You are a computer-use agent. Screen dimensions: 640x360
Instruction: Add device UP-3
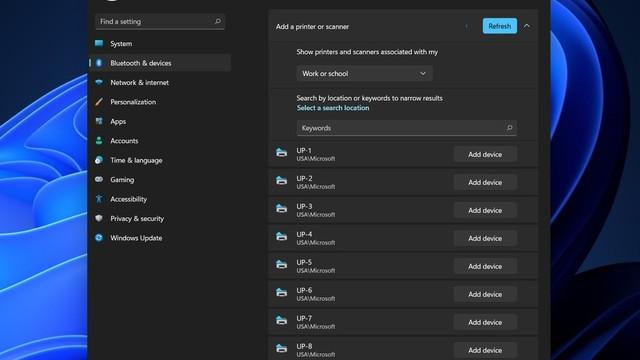coord(485,210)
